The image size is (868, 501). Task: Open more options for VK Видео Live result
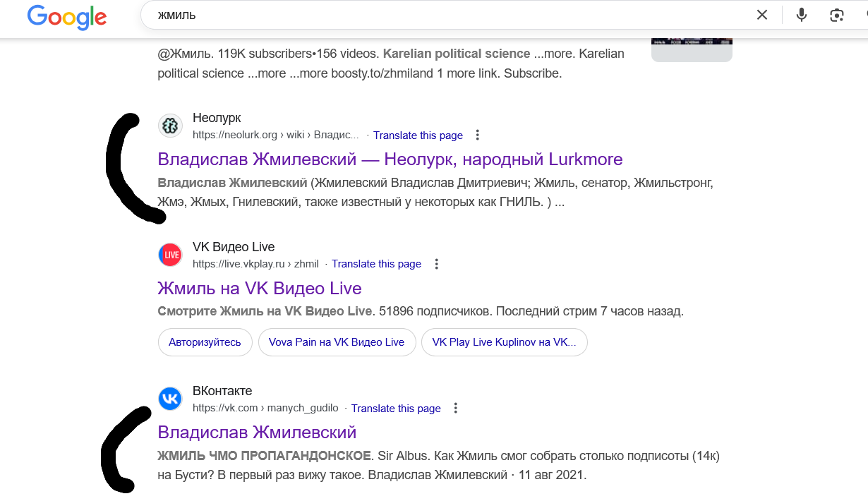tap(436, 264)
